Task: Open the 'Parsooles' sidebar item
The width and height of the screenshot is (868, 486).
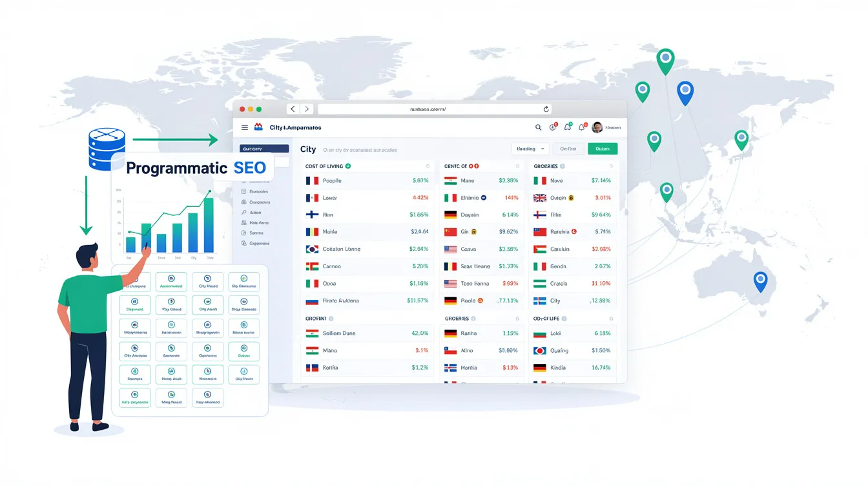Action: coord(254,191)
